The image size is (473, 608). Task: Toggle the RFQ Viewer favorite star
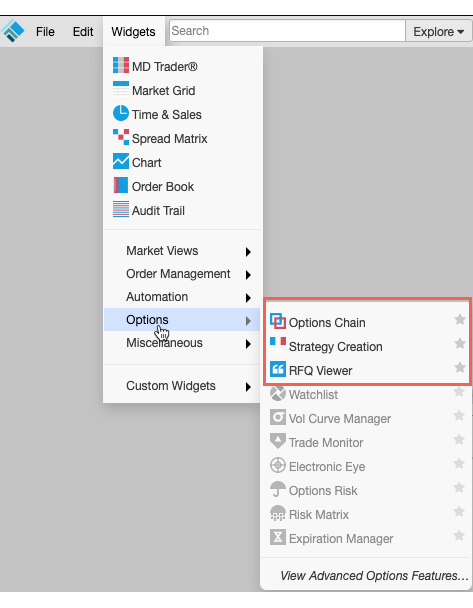tap(460, 367)
